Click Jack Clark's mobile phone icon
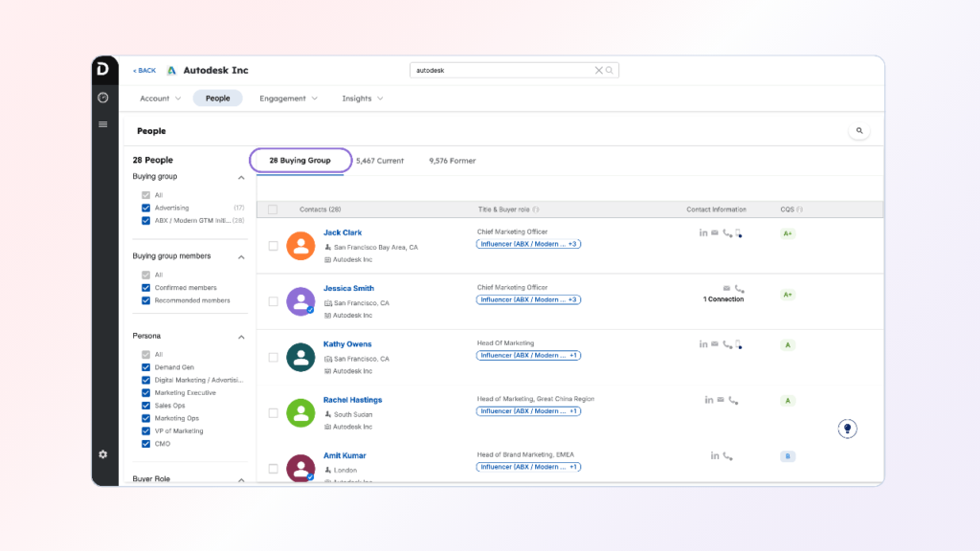Viewport: 980px width, 551px height. (x=739, y=233)
